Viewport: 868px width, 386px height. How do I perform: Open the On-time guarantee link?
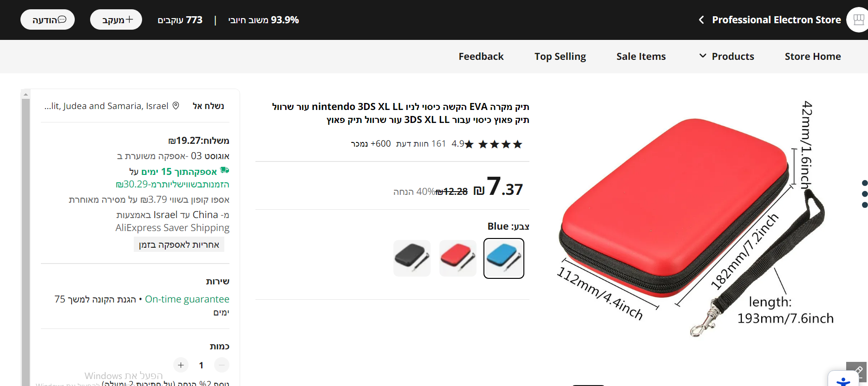pos(187,299)
